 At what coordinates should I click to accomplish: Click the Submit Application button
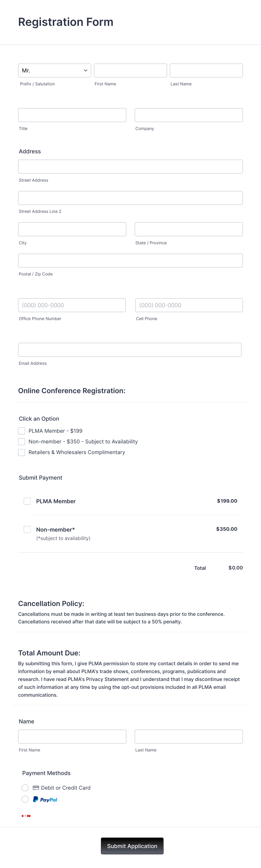[132, 846]
